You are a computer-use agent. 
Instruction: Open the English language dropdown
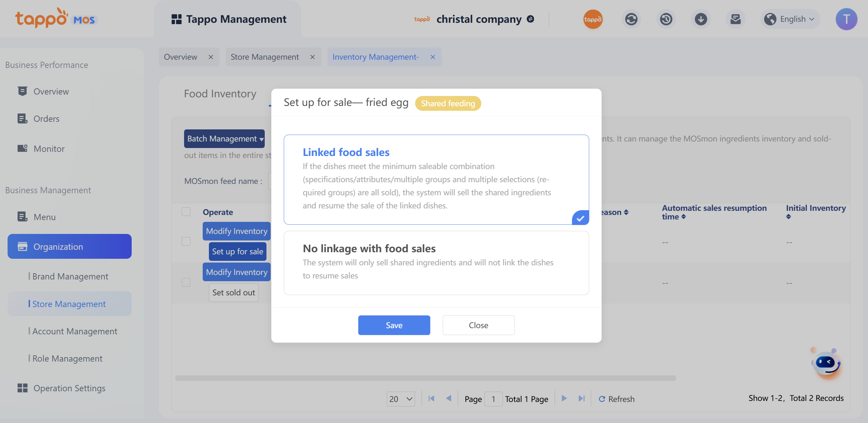[x=790, y=19]
